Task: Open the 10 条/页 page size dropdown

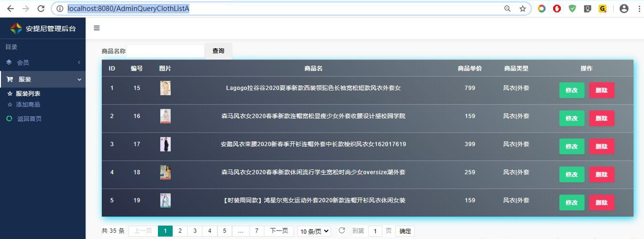Action: 314,231
